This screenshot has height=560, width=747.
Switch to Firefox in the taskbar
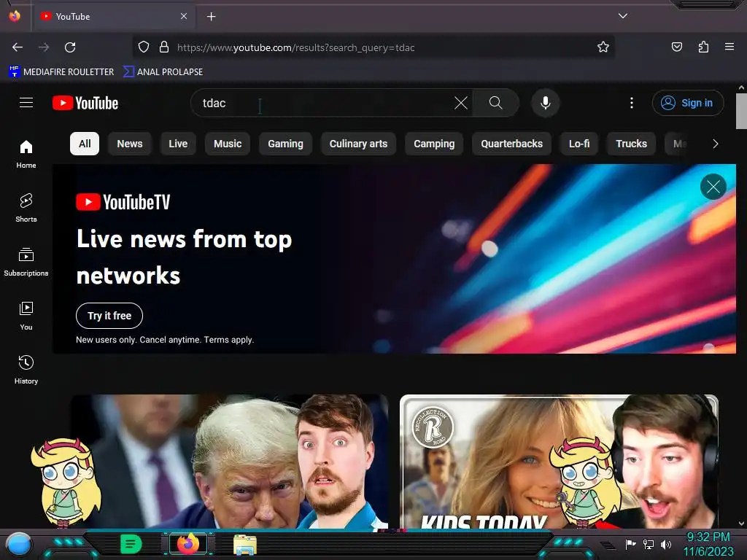point(187,544)
